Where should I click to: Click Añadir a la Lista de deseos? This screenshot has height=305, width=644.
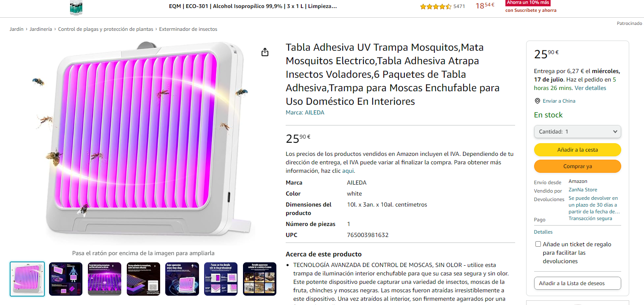[x=577, y=283]
